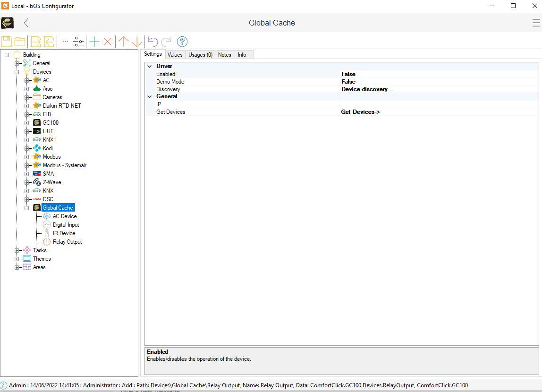Select the IR Device item

coord(64,233)
